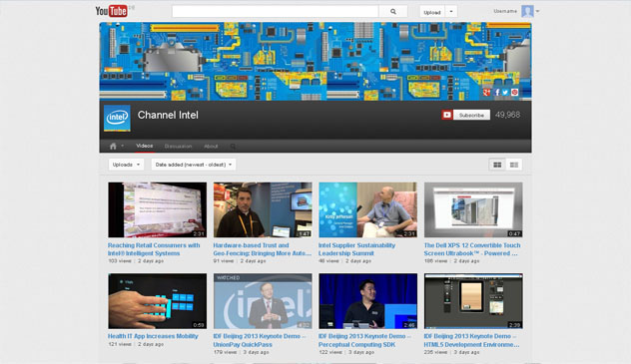
Task: Open the Twitter icon on banner
Action: pos(505,93)
